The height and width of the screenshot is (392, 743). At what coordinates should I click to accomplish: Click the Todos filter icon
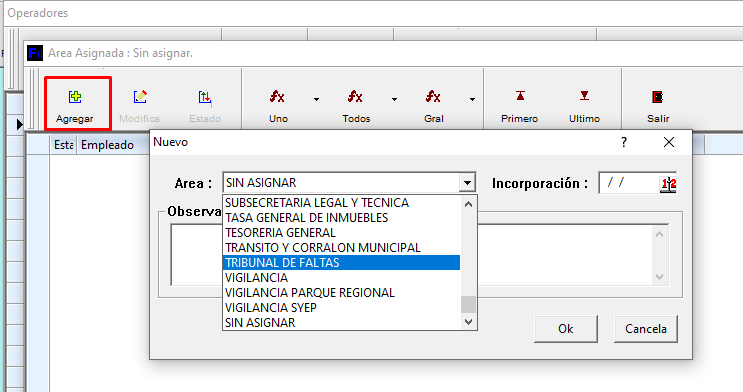click(x=355, y=97)
